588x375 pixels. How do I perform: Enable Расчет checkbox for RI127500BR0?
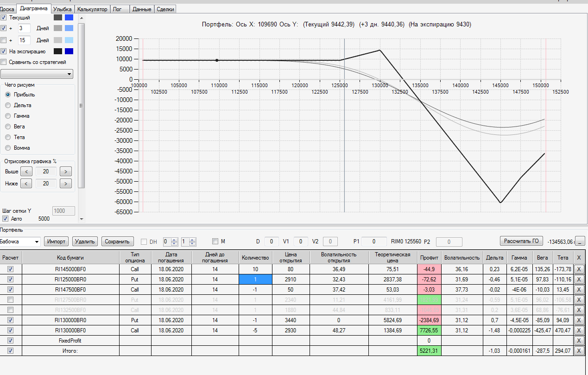click(11, 300)
